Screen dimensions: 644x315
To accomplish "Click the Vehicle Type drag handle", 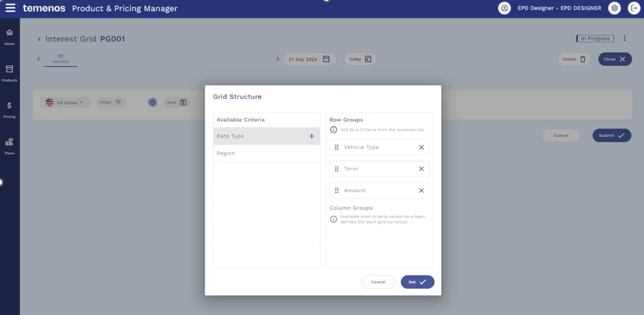I will (337, 147).
